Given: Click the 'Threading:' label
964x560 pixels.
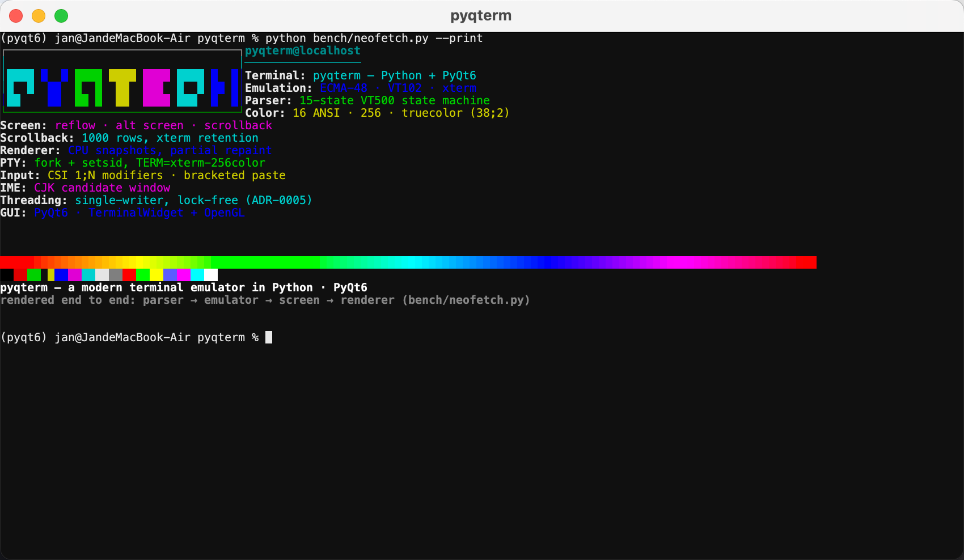Looking at the screenshot, I should tap(33, 200).
